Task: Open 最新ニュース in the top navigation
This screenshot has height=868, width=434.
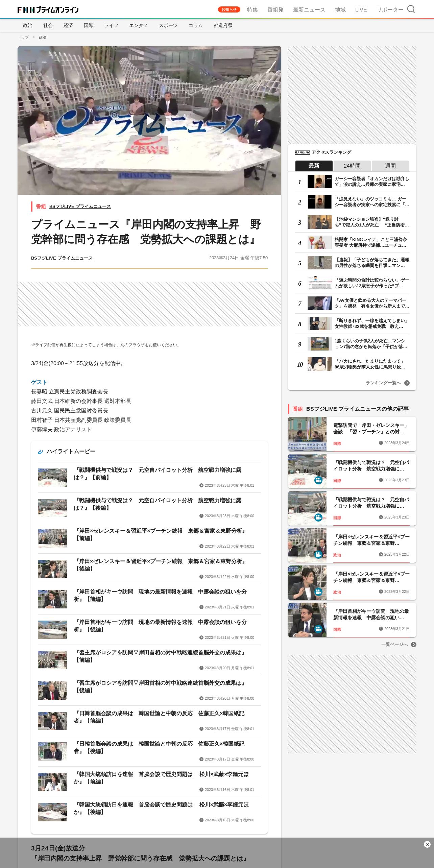Action: click(309, 9)
